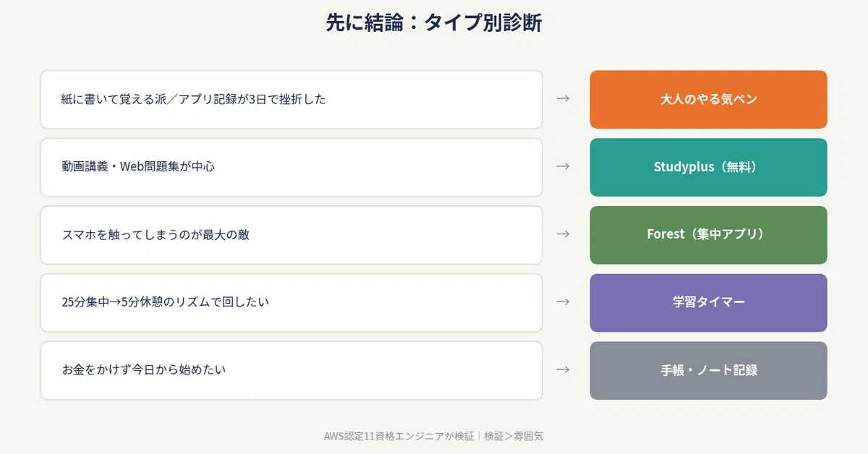The width and height of the screenshot is (868, 454).
Task: Click the 検証＞雰囲気 footer text
Action: pyautogui.click(x=514, y=436)
